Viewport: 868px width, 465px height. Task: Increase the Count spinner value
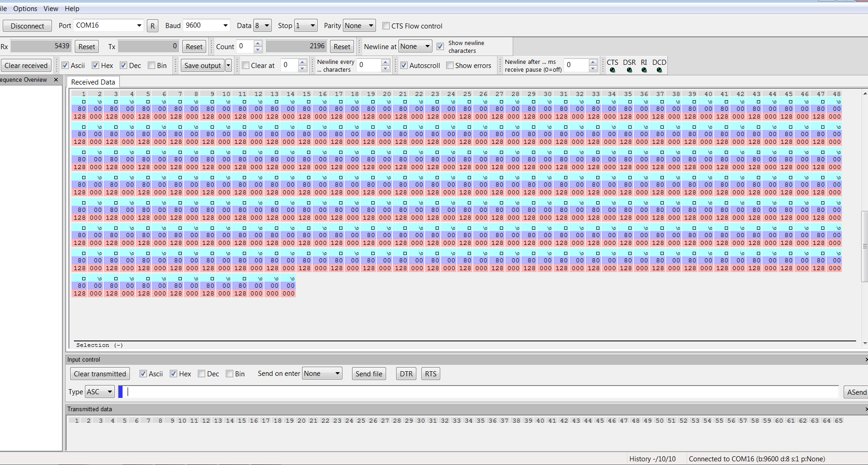[258, 44]
